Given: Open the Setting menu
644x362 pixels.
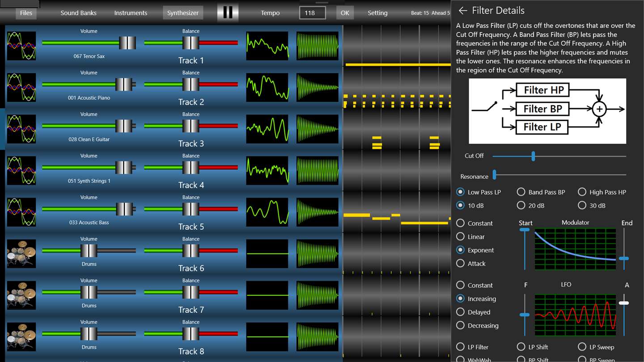Looking at the screenshot, I should (x=377, y=13).
